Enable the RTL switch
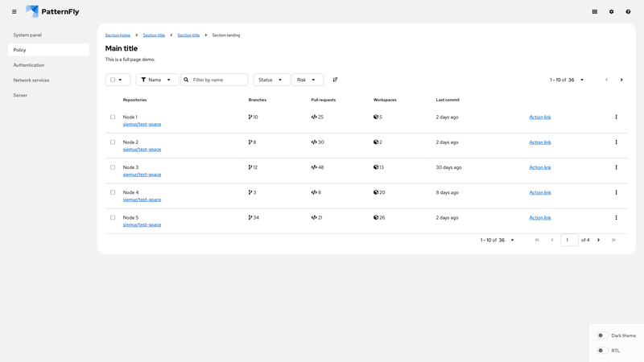The image size is (644, 362). coord(602,351)
